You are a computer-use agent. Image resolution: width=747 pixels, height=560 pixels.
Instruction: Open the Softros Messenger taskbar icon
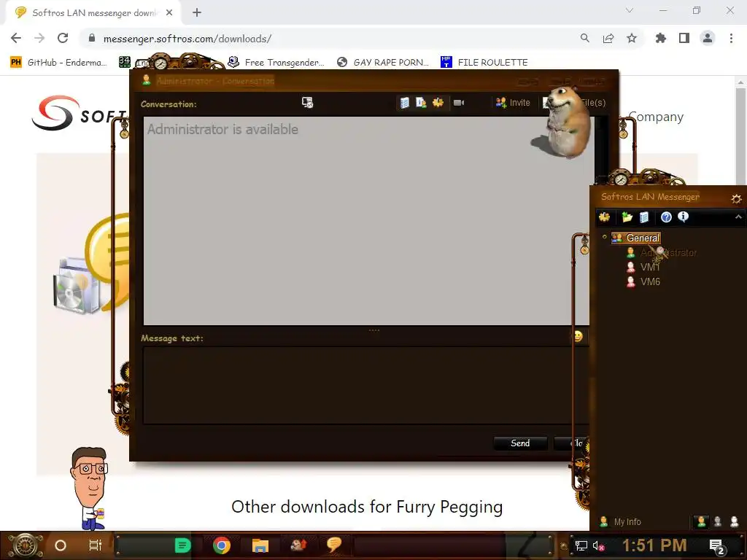pos(334,544)
